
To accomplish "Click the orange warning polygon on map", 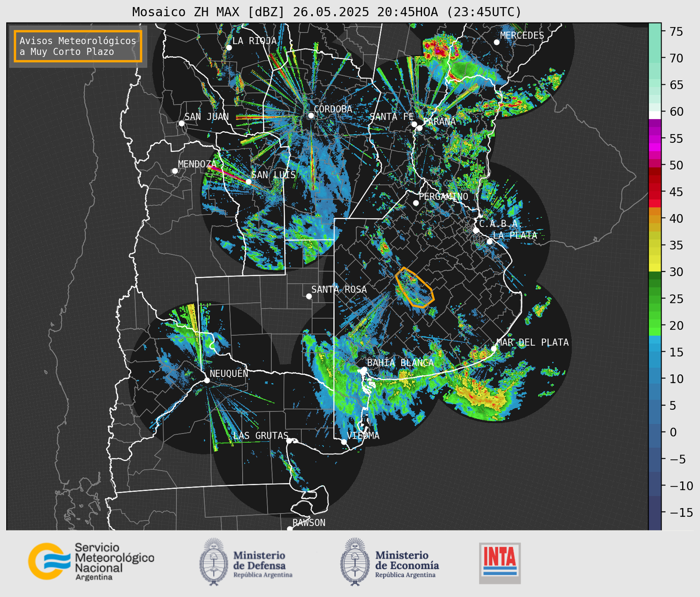I will tap(415, 287).
